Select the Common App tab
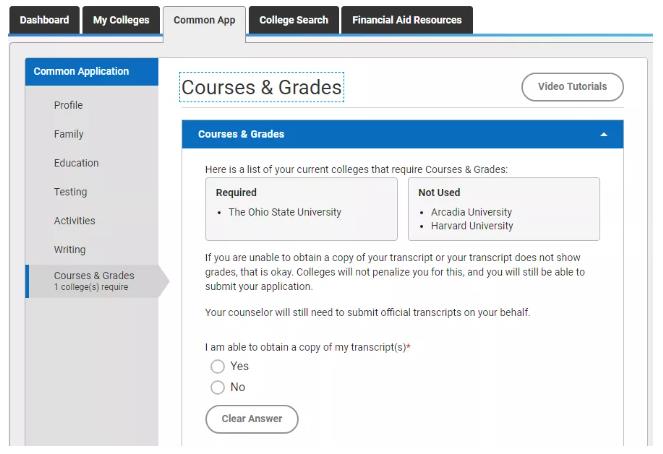The image size is (663, 454). (204, 21)
